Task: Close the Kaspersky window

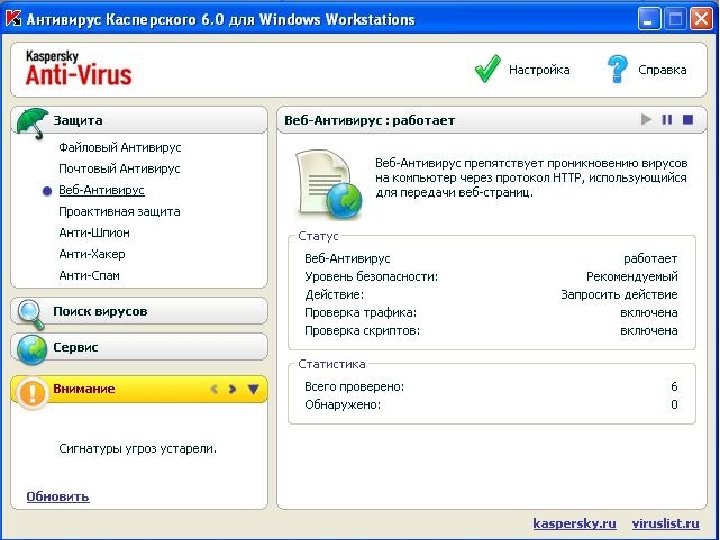Action: tap(702, 19)
